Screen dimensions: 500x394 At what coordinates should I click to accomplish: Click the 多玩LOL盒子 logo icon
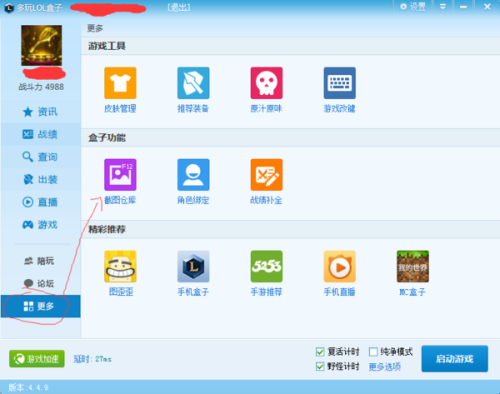point(9,7)
